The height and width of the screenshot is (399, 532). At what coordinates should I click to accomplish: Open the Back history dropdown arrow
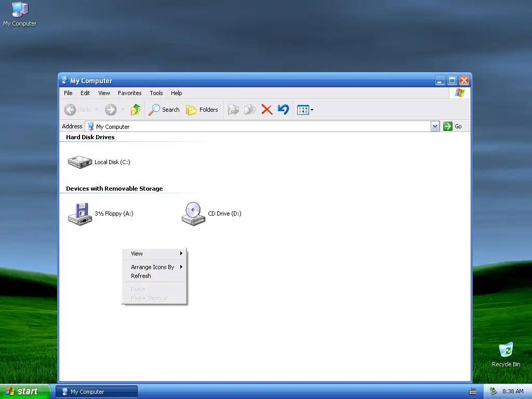coord(96,110)
